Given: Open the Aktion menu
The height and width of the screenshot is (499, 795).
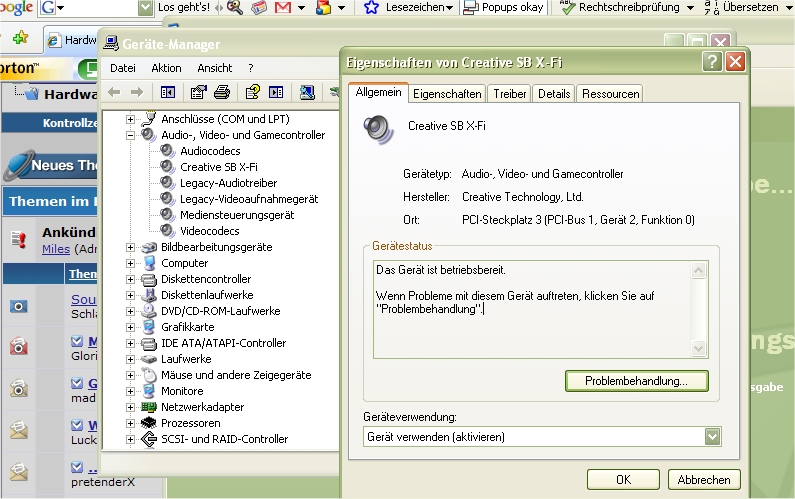Looking at the screenshot, I should (x=166, y=68).
